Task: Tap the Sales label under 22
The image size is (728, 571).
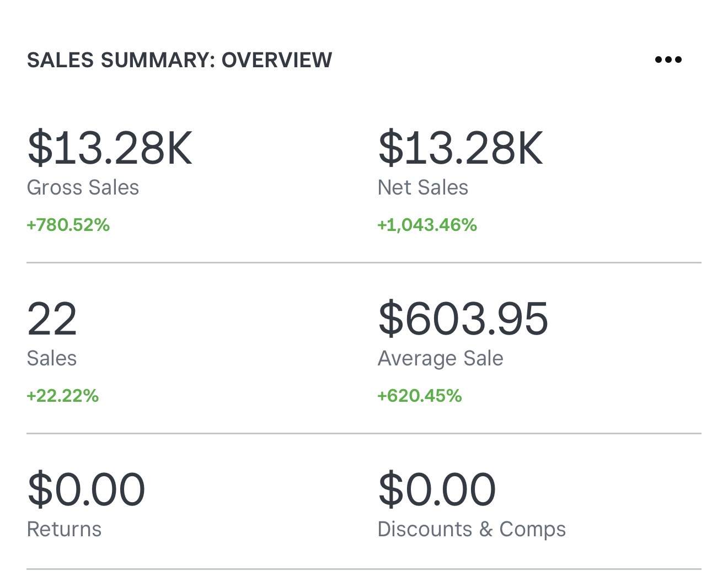Action: click(52, 359)
